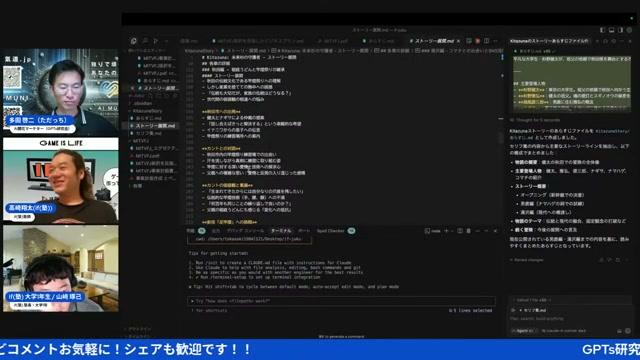The image size is (640, 360).
Task: Open the terminal launch profile dropdown
Action: pyautogui.click(x=452, y=231)
